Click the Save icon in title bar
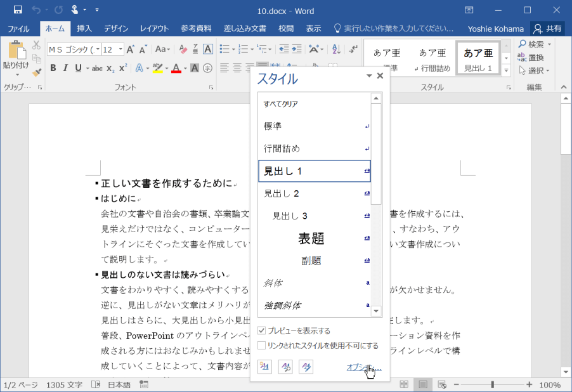The height and width of the screenshot is (392, 572). pyautogui.click(x=18, y=10)
